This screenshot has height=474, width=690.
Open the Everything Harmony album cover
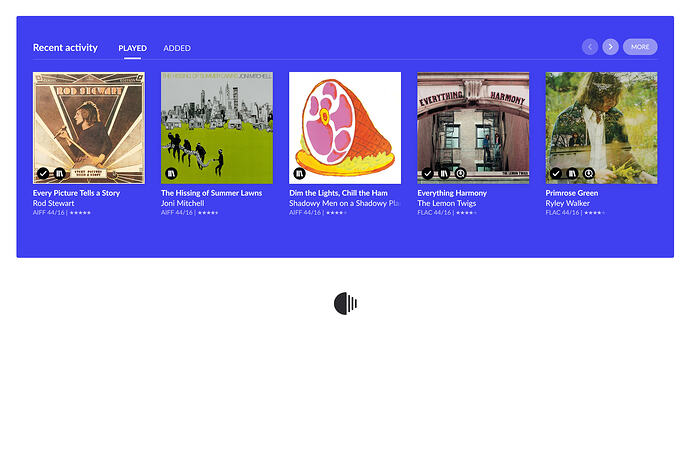(x=473, y=128)
